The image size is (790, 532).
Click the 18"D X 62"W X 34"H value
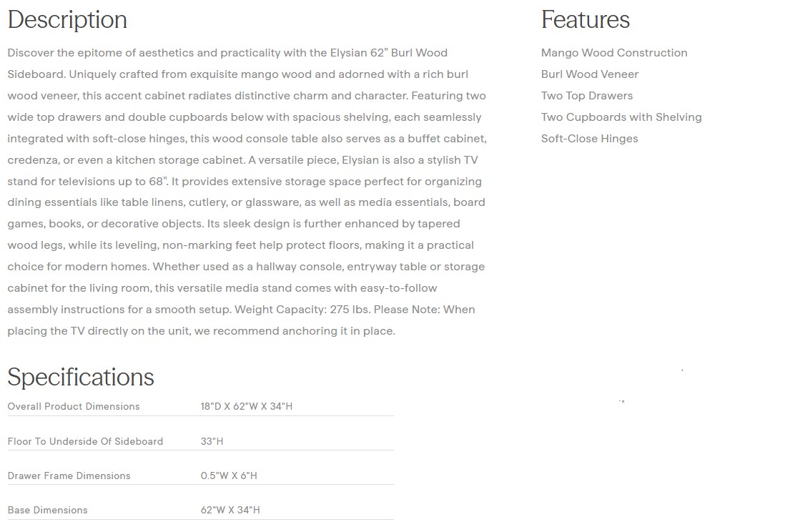[x=247, y=406]
